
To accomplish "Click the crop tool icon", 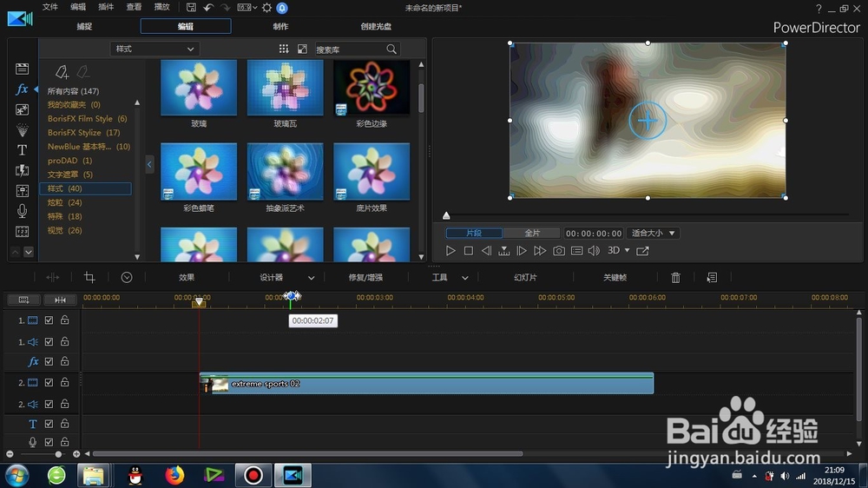I will (x=89, y=277).
